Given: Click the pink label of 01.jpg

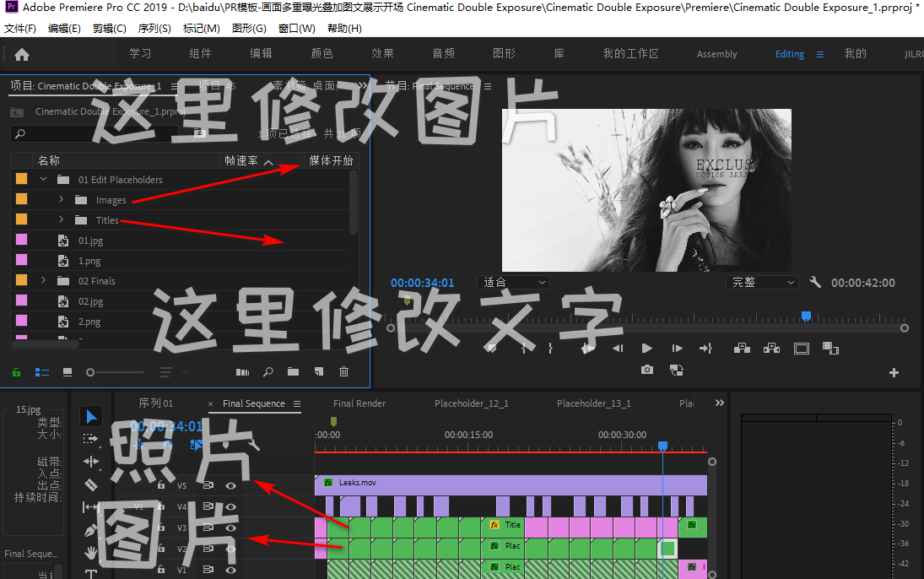Looking at the screenshot, I should point(21,240).
